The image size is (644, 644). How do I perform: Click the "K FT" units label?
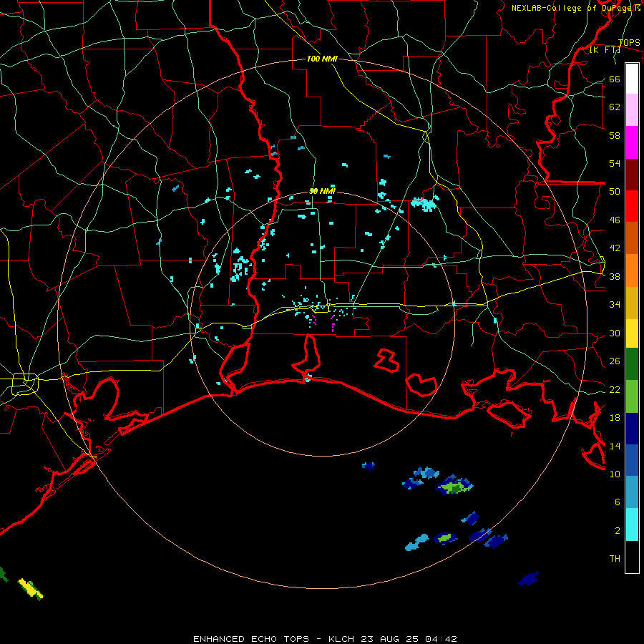click(605, 50)
